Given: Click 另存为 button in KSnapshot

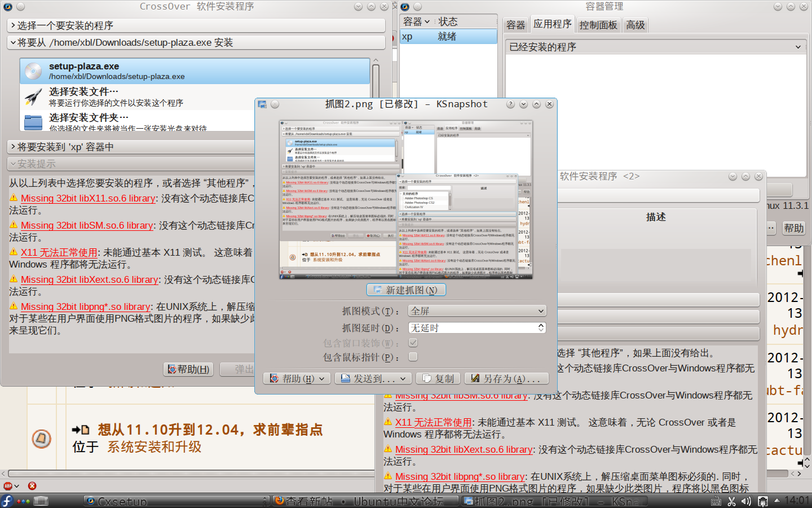Looking at the screenshot, I should 505,379.
